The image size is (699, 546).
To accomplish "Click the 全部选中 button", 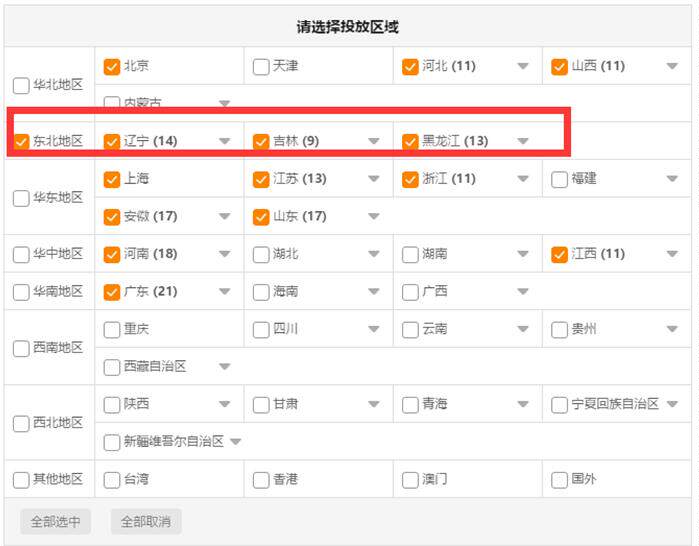I will [x=55, y=521].
